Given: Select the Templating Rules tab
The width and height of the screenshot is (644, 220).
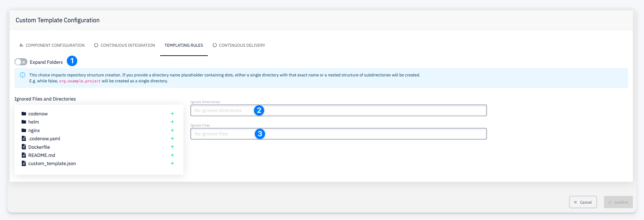Looking at the screenshot, I should [x=184, y=45].
